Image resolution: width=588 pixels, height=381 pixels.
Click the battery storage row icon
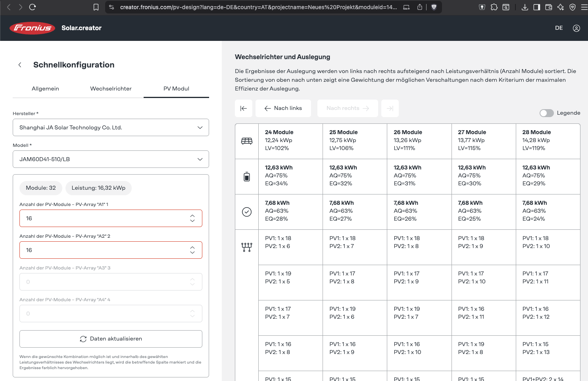(247, 177)
